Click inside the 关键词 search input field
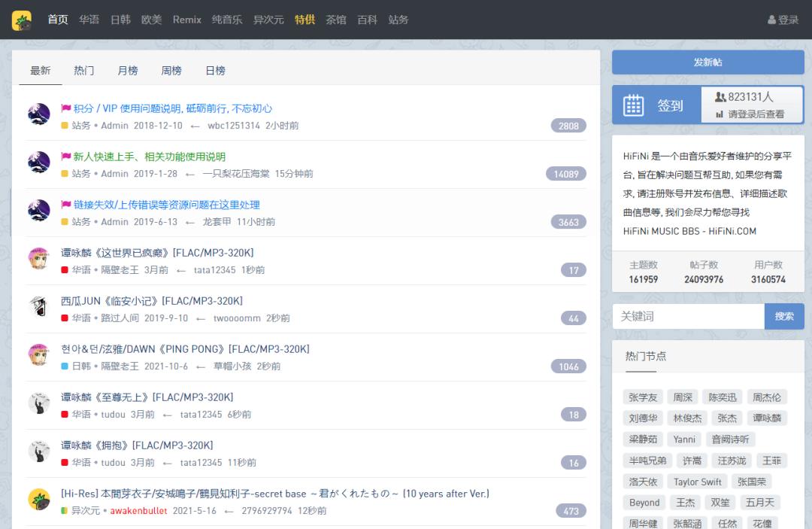 pyautogui.click(x=684, y=316)
